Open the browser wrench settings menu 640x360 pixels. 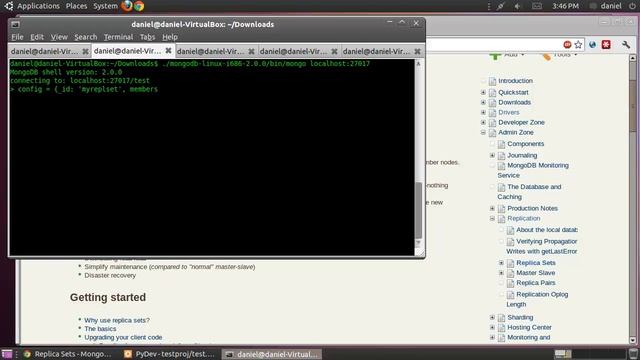[x=626, y=44]
